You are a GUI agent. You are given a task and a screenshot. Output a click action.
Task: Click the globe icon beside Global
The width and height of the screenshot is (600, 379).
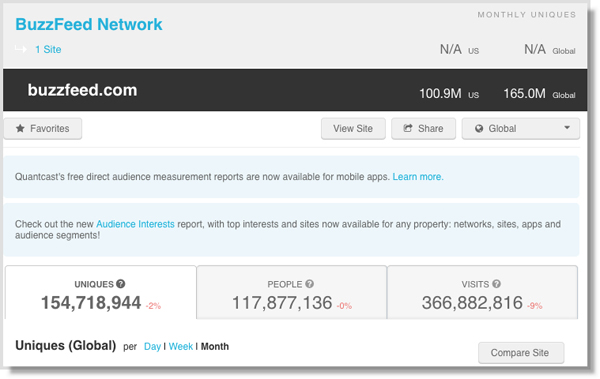(479, 129)
